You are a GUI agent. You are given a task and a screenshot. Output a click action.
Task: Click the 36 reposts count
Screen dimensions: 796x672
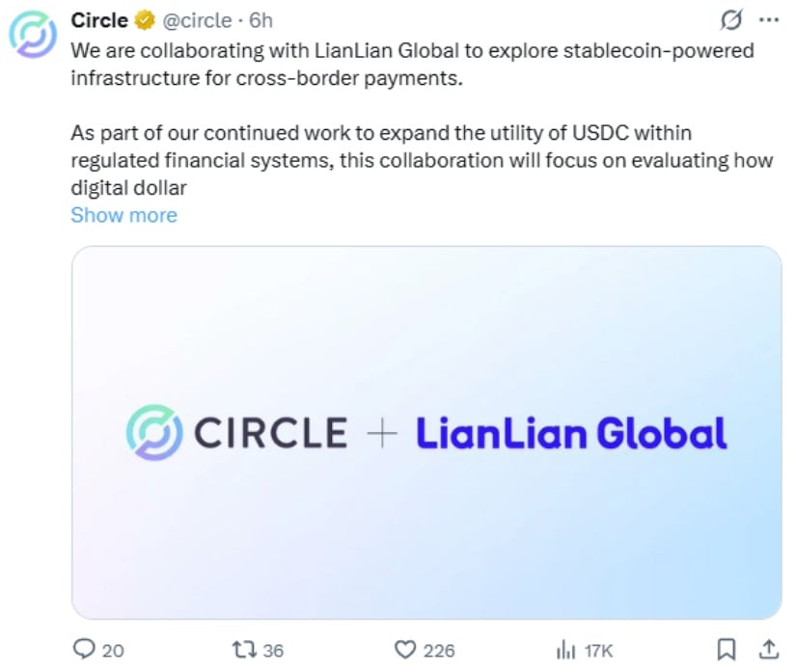[273, 651]
